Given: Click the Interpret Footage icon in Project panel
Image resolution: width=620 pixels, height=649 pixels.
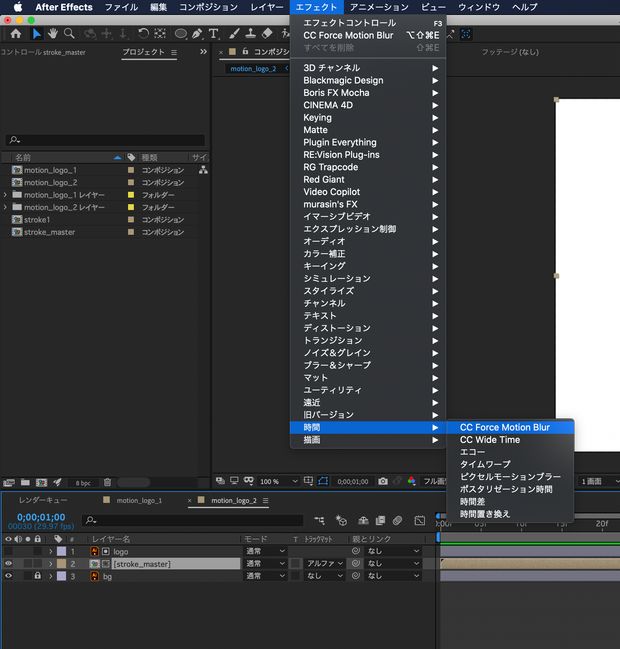Looking at the screenshot, I should pyautogui.click(x=9, y=482).
